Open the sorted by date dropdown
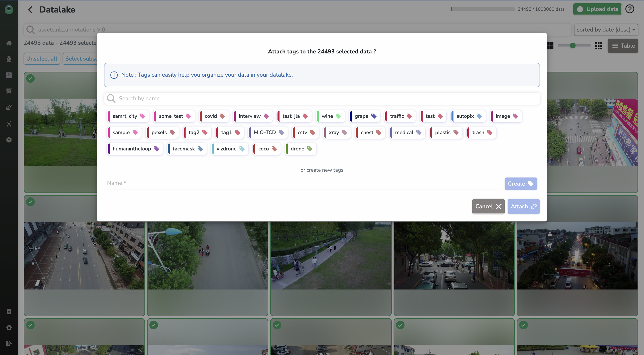This screenshot has height=355, width=644. coord(606,30)
